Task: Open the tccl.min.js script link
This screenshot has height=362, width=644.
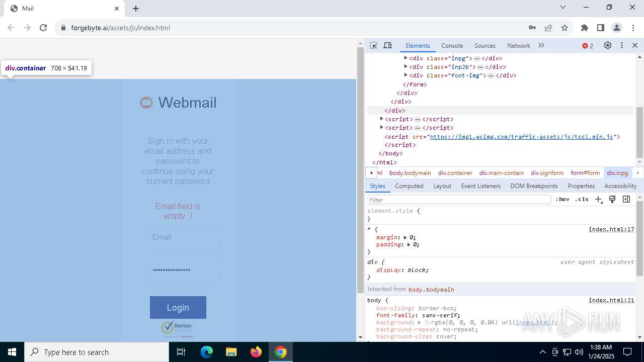Action: point(522,137)
